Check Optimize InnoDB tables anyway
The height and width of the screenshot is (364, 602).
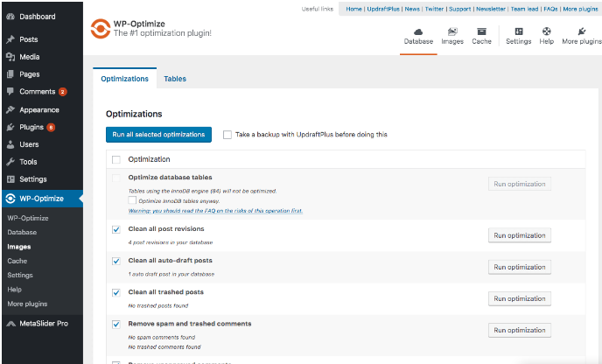tap(132, 200)
